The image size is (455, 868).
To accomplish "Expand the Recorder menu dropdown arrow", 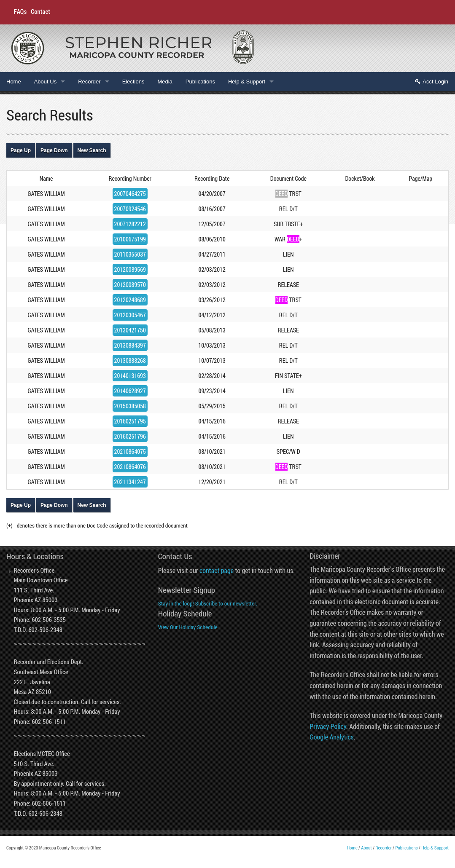I will tap(107, 82).
